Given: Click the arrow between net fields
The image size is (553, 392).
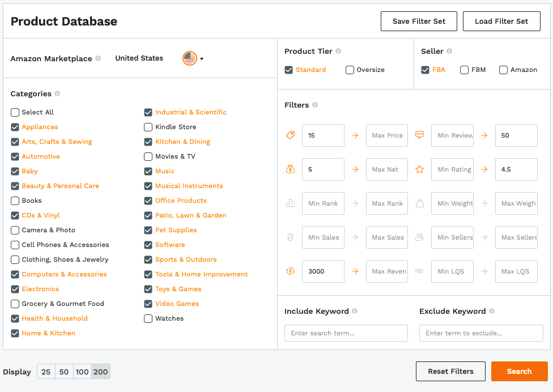Looking at the screenshot, I should click(355, 169).
